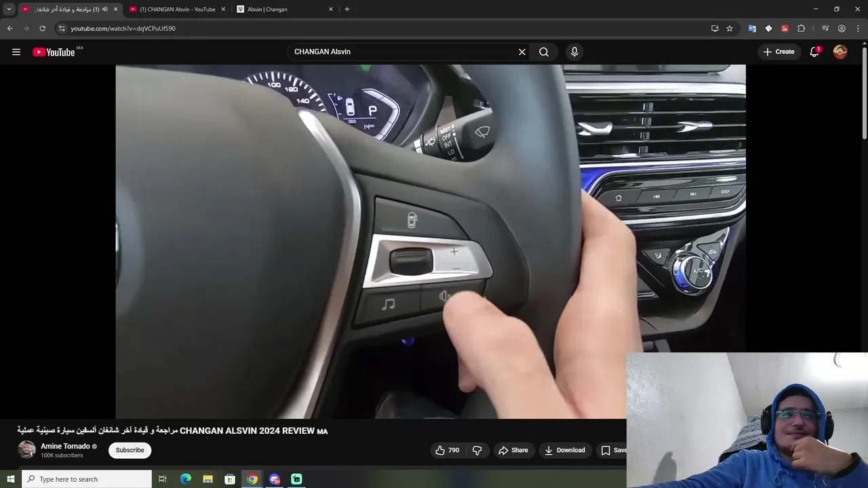868x488 pixels.
Task: Click the Windows taskbar search box
Action: 87,479
